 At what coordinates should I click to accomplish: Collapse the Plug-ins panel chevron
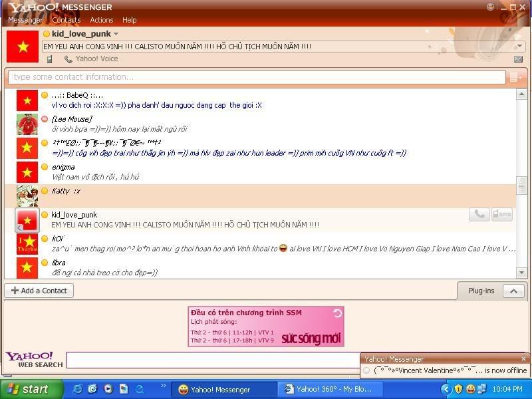tap(513, 291)
